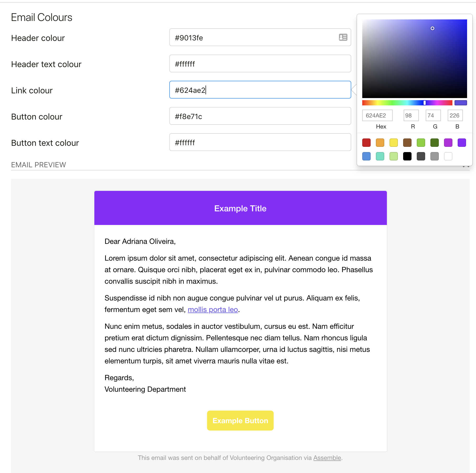This screenshot has height=473, width=476.
Task: Select the black preset swatch
Action: click(x=407, y=156)
